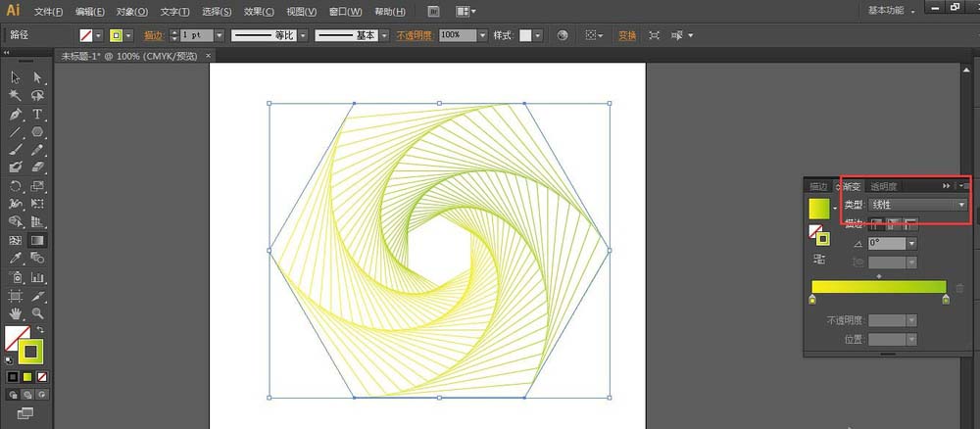Enable Draw Normal mode
The image size is (980, 429).
point(13,395)
